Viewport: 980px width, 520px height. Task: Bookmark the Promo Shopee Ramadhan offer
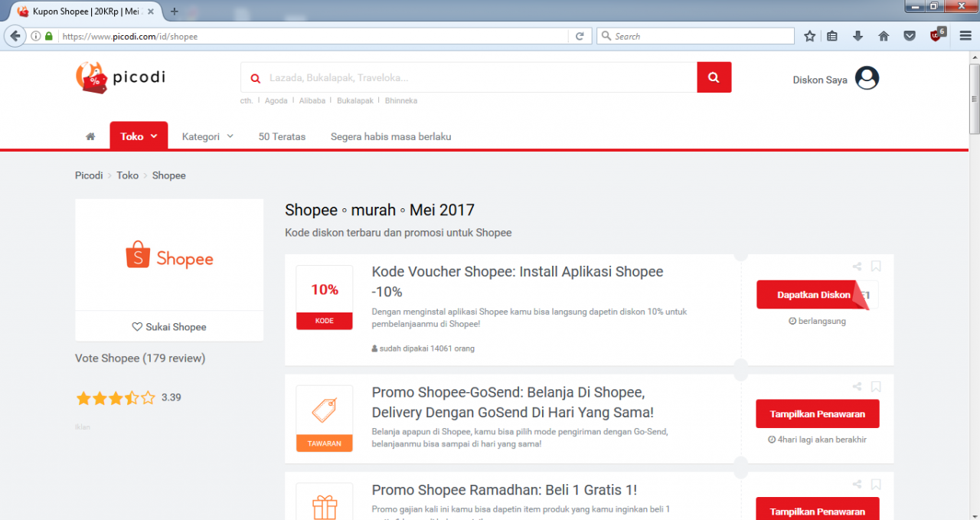(x=876, y=485)
